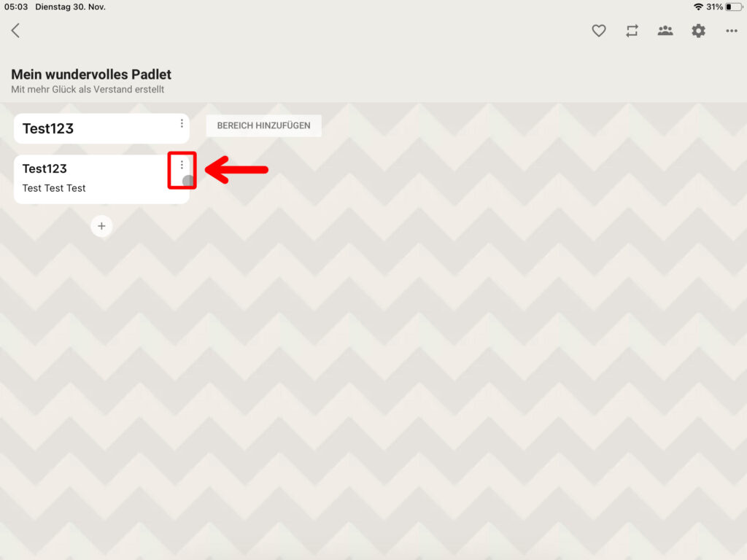This screenshot has width=747, height=560.
Task: Tap the back arrow to leave the padlet
Action: 15,31
